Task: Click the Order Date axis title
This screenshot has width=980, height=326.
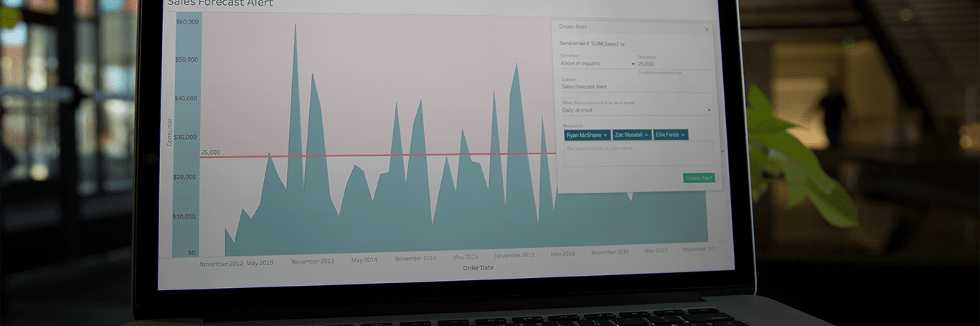Action: pyautogui.click(x=478, y=268)
